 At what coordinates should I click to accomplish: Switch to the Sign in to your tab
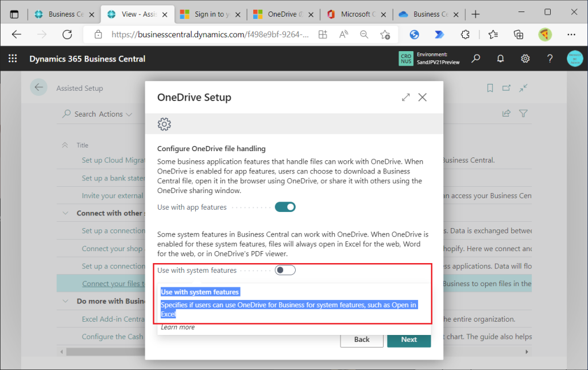coord(209,14)
